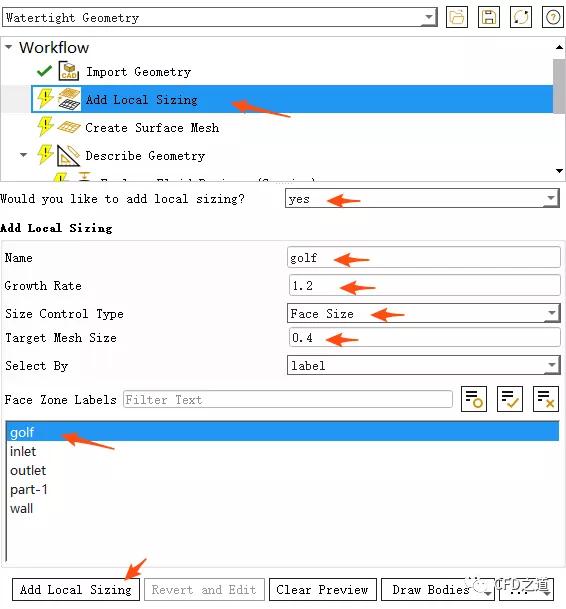This screenshot has height=609, width=566.
Task: Click the green checkmark beside Import Geometry
Action: click(44, 71)
